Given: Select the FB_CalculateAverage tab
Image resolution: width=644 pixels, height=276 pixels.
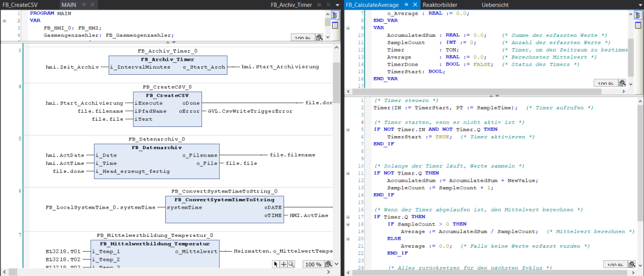Looking at the screenshot, I should click(x=372, y=5).
